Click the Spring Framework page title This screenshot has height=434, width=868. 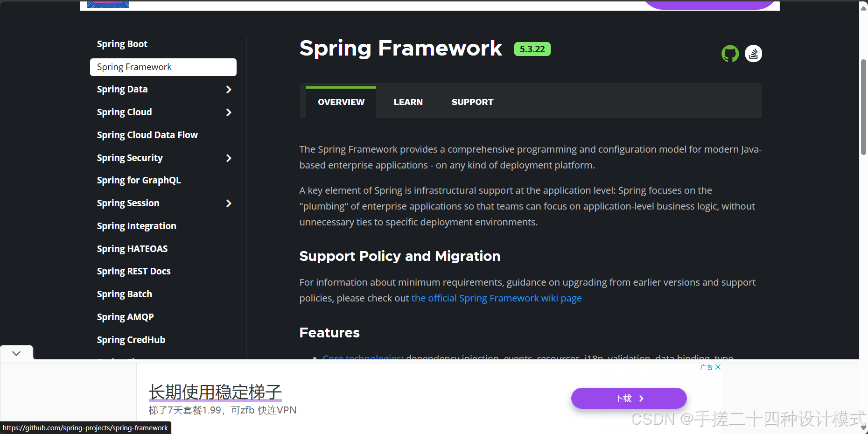401,49
